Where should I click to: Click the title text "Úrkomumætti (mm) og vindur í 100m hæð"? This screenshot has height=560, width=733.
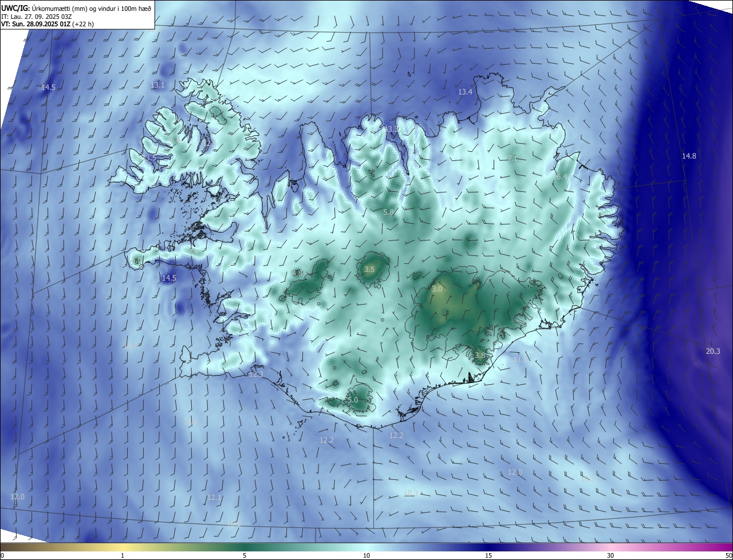pyautogui.click(x=92, y=7)
